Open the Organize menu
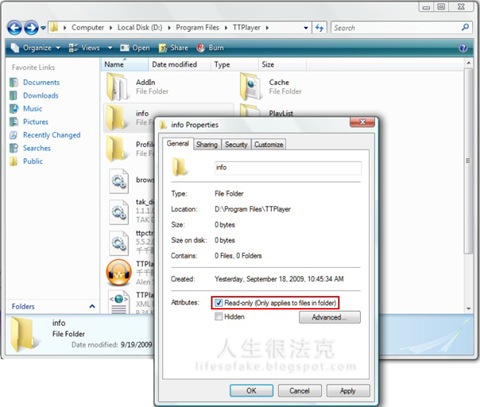The height and width of the screenshot is (407, 480). [x=36, y=48]
